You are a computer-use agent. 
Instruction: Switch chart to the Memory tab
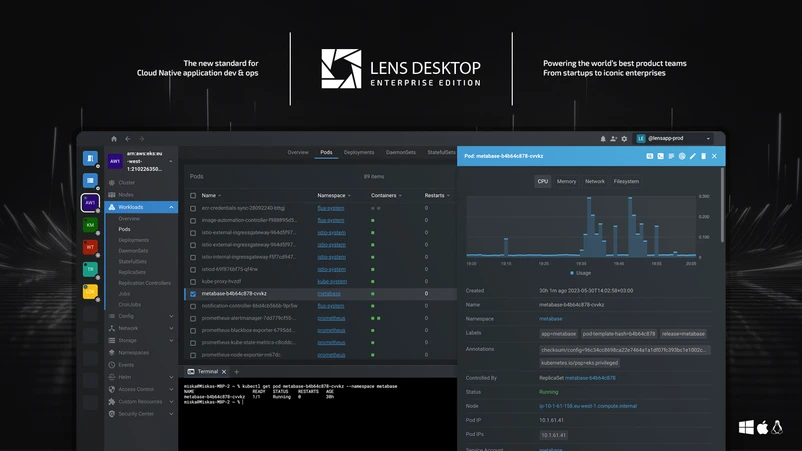[566, 182]
